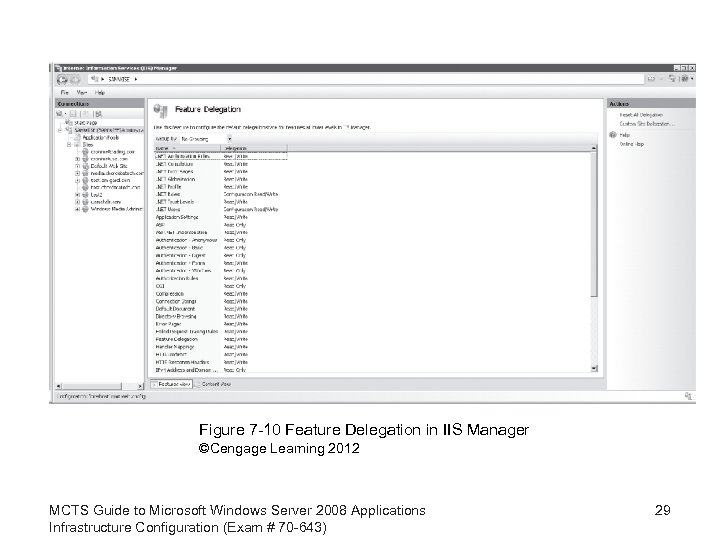The image size is (720, 540).
Task: Click the Back navigation arrow
Action: [62, 79]
